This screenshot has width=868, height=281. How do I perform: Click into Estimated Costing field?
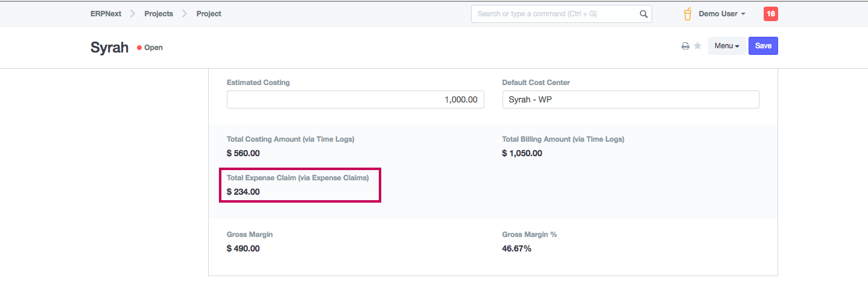point(355,99)
